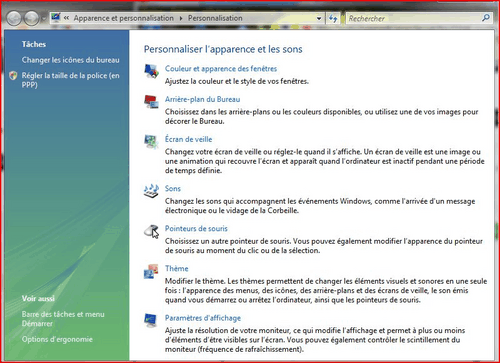Click the refresh icon next to address bar
The height and width of the screenshot is (363, 500).
333,18
